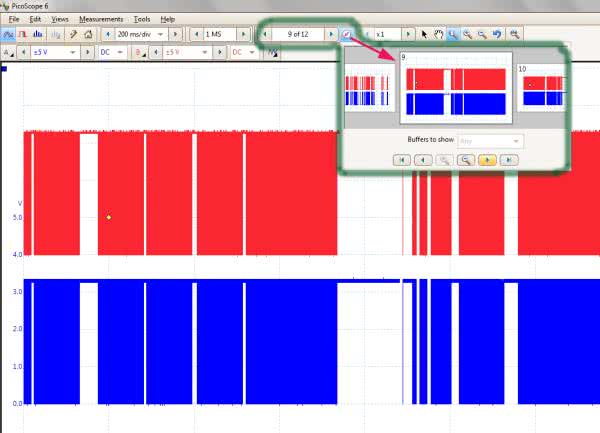Select the arrow pointer tool
The image size is (600, 433).
(425, 33)
